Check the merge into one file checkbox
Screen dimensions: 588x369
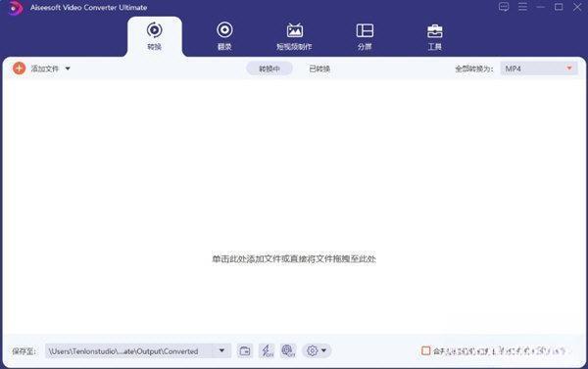coord(425,350)
